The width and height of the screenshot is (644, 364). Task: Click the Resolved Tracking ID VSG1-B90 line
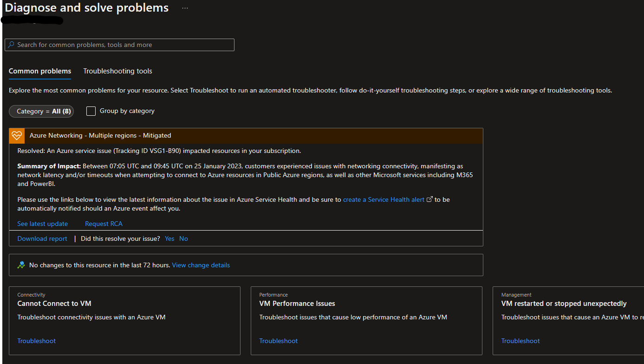[159, 151]
